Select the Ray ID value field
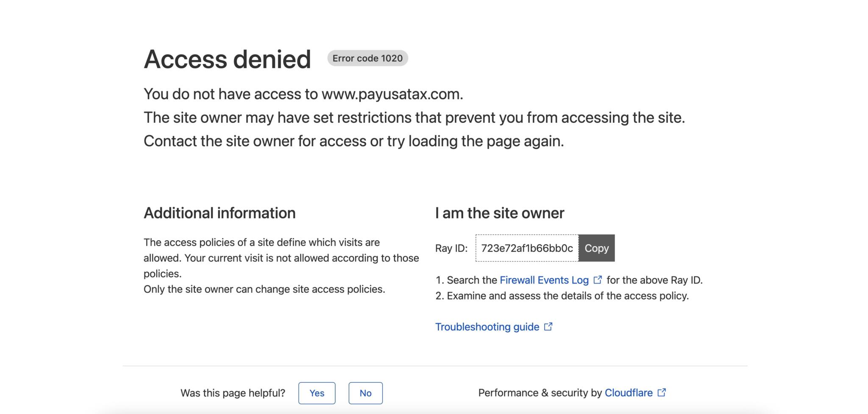The height and width of the screenshot is (414, 868). tap(527, 248)
